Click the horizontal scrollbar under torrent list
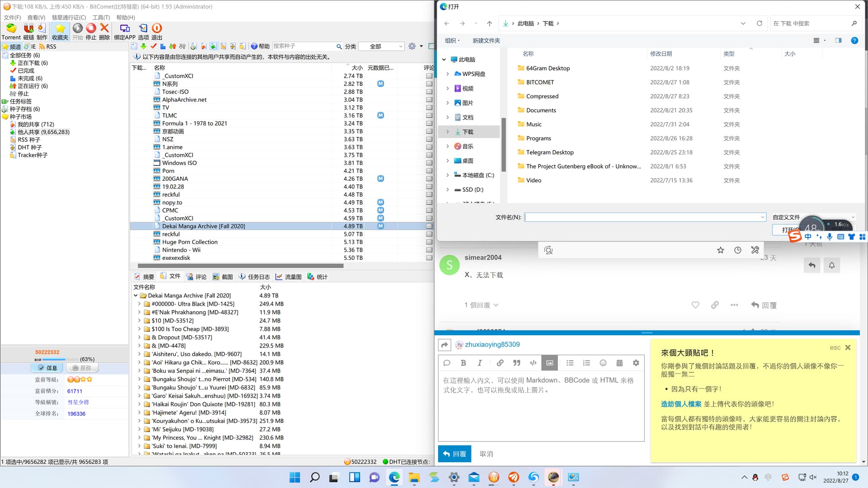 pos(241,266)
